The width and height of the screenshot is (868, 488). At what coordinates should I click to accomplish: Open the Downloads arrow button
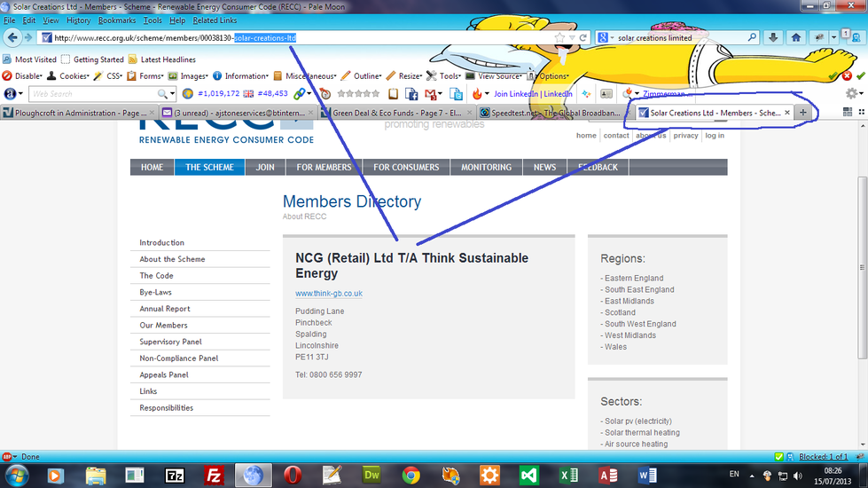[x=773, y=37]
